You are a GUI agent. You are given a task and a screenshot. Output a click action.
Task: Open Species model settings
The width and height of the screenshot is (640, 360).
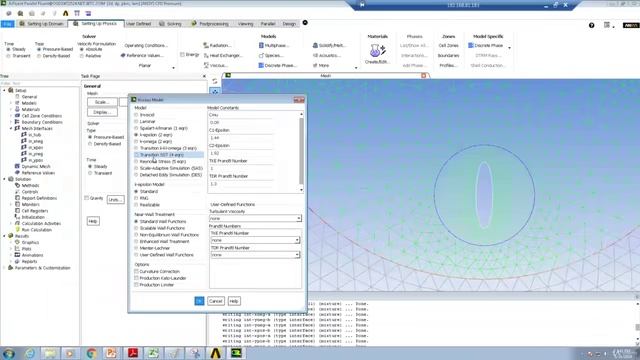click(271, 55)
